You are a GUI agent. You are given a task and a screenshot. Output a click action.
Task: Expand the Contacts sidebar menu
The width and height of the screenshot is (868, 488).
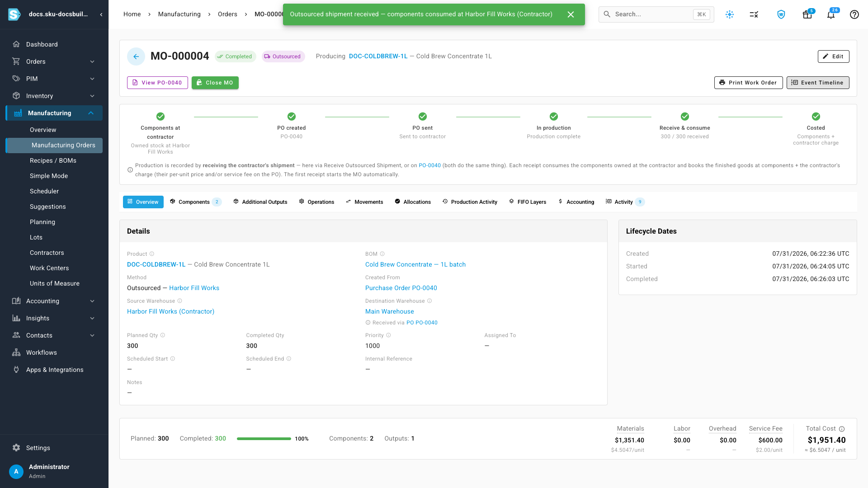tap(54, 335)
